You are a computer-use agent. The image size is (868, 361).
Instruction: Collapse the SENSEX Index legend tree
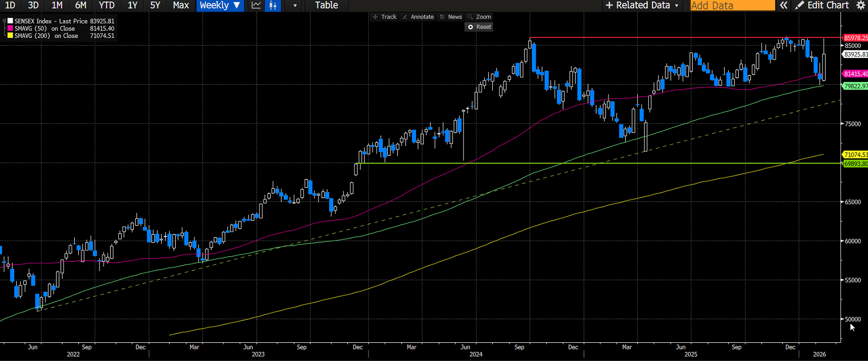[5, 21]
